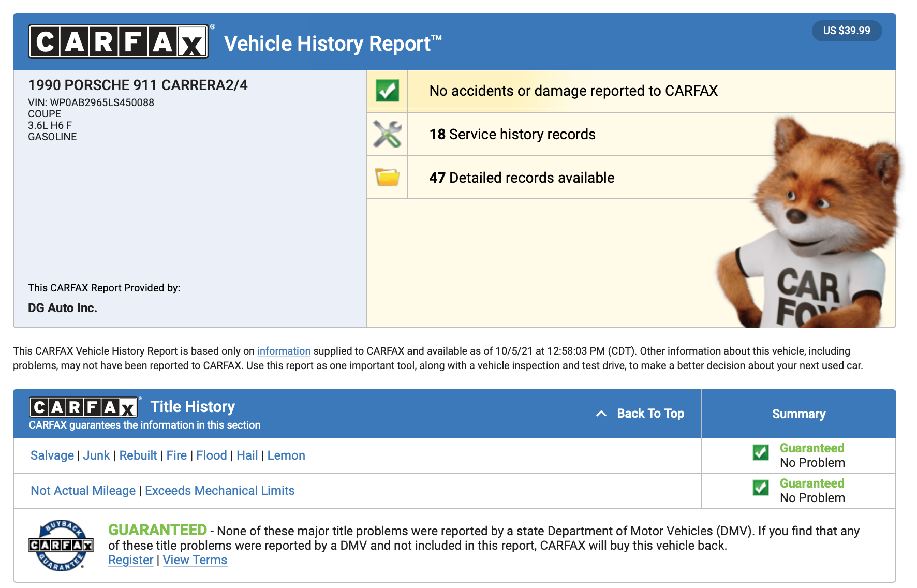Screen dimensions: 917x588
Task: Click the yellow folder detailed records icon
Action: [x=387, y=178]
